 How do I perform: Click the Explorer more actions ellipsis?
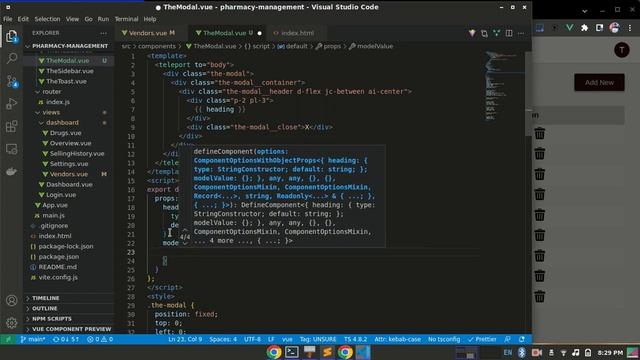103,33
